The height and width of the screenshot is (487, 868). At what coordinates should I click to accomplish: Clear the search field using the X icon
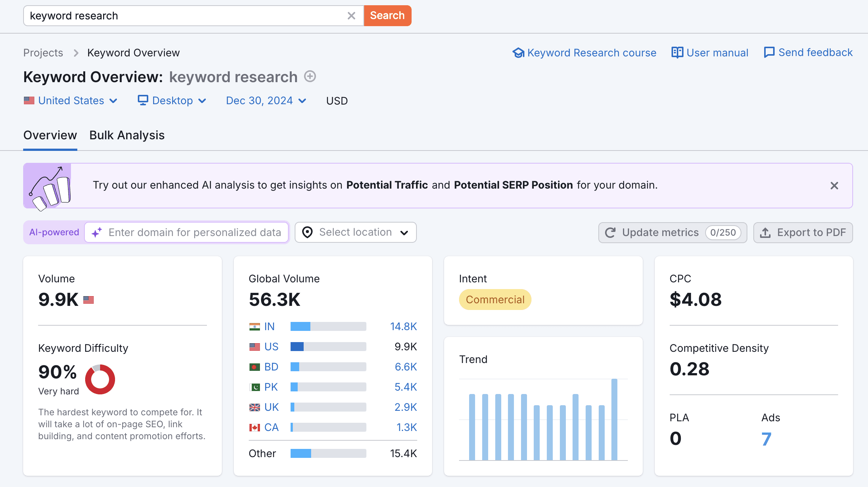tap(351, 16)
